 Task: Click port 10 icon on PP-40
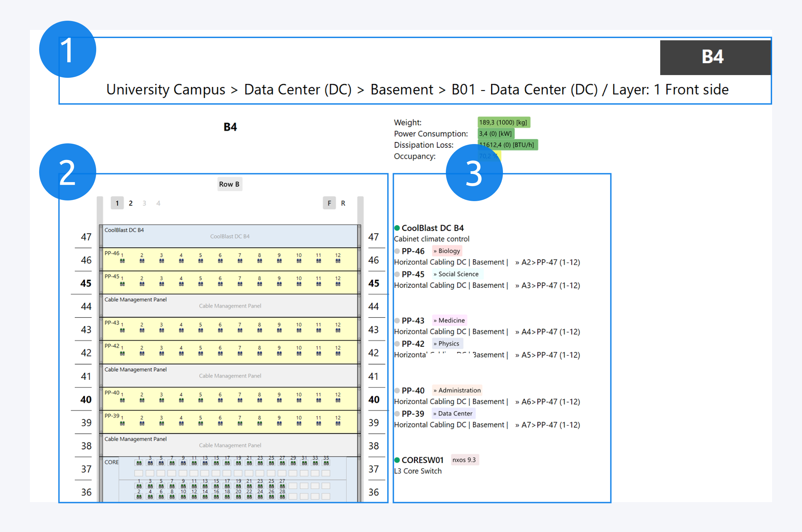click(x=299, y=400)
